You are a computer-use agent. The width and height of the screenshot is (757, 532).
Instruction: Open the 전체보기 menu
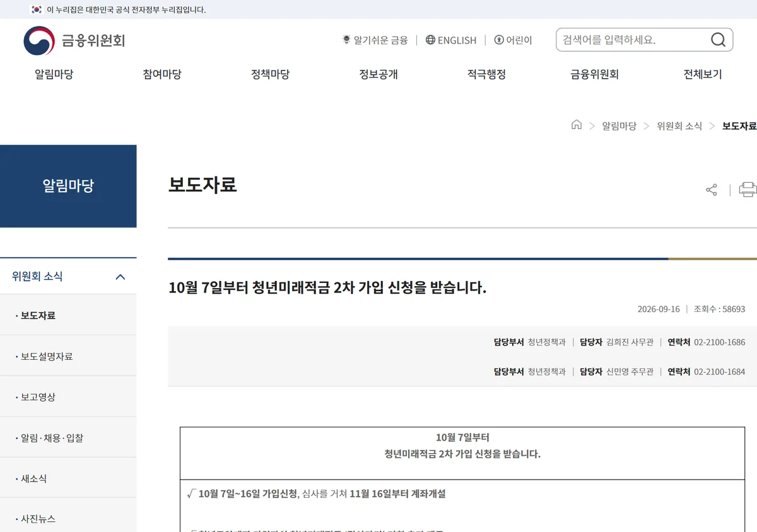point(703,74)
